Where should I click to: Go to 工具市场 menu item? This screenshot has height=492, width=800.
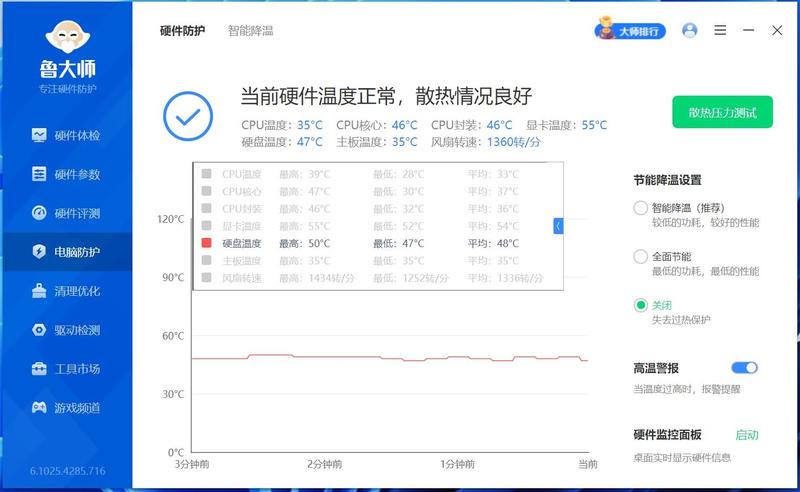(x=77, y=368)
